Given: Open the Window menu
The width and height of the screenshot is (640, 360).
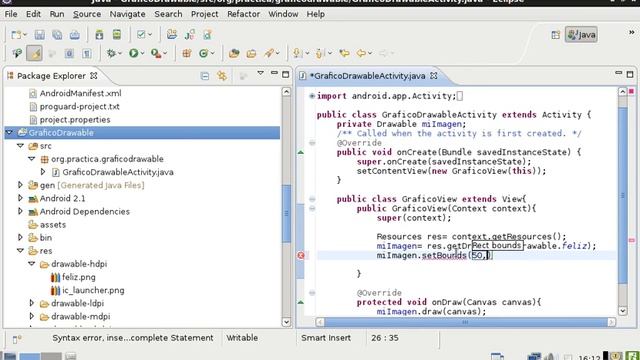Looking at the screenshot, I should (x=283, y=14).
